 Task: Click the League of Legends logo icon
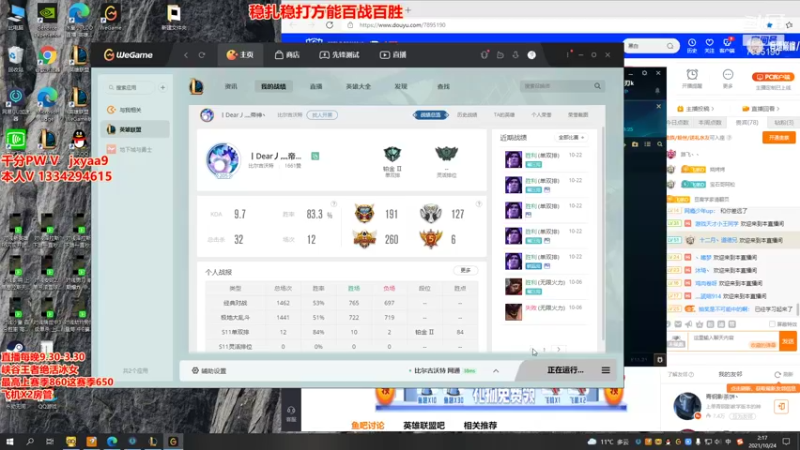tap(196, 87)
